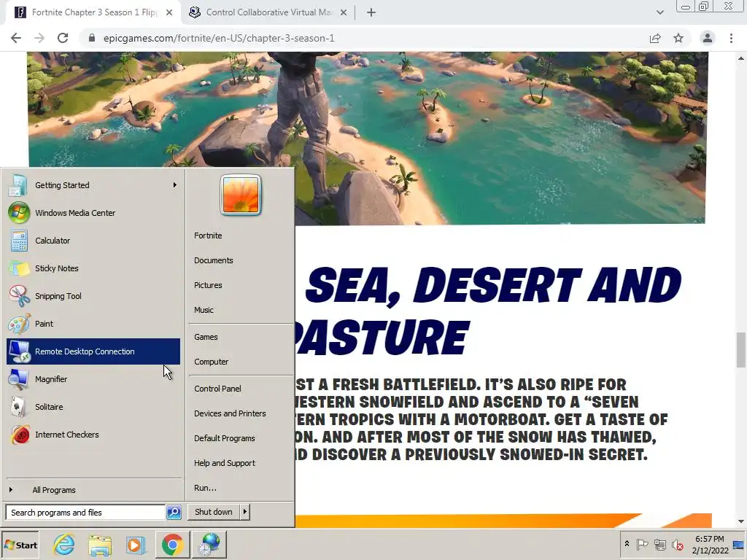The width and height of the screenshot is (747, 560).
Task: Click the address bar URL
Action: tap(219, 38)
